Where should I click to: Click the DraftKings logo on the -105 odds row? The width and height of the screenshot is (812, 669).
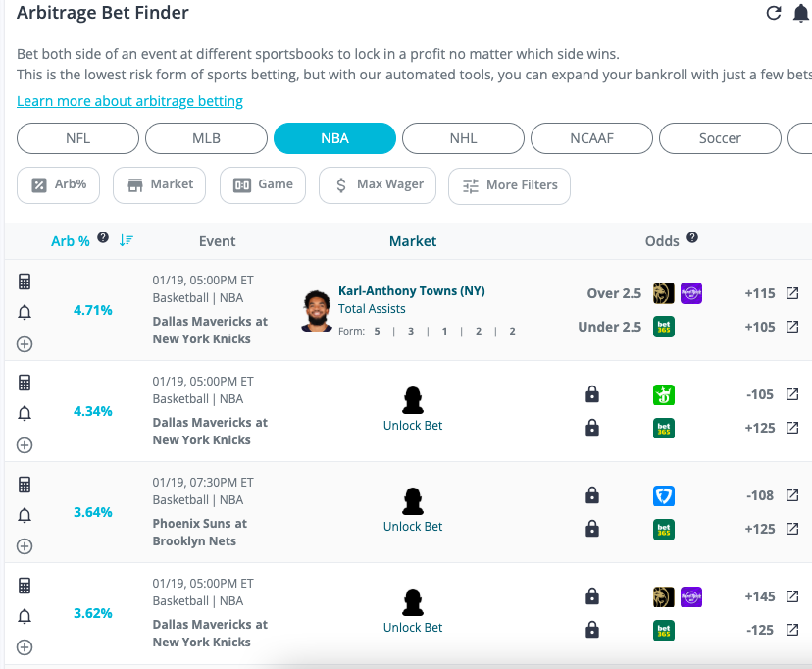click(664, 394)
